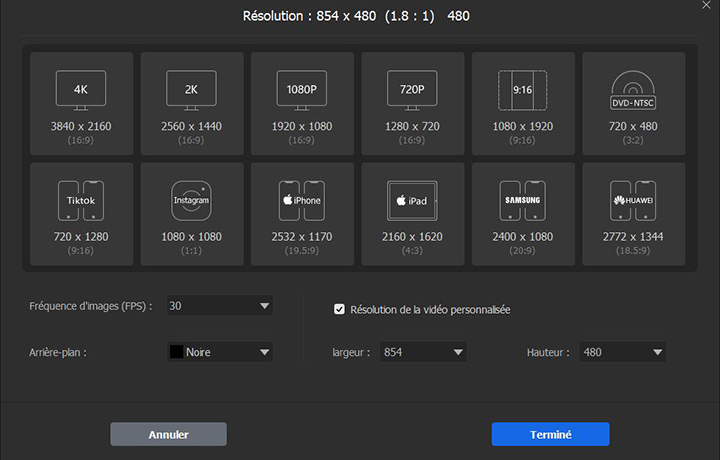
Task: Click the Fréquence d'images (FPS) label
Action: click(x=91, y=306)
